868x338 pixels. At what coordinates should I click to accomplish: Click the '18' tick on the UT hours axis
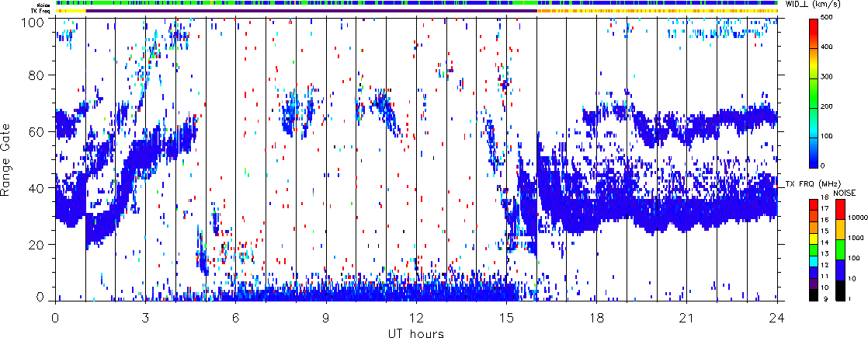coord(597,318)
